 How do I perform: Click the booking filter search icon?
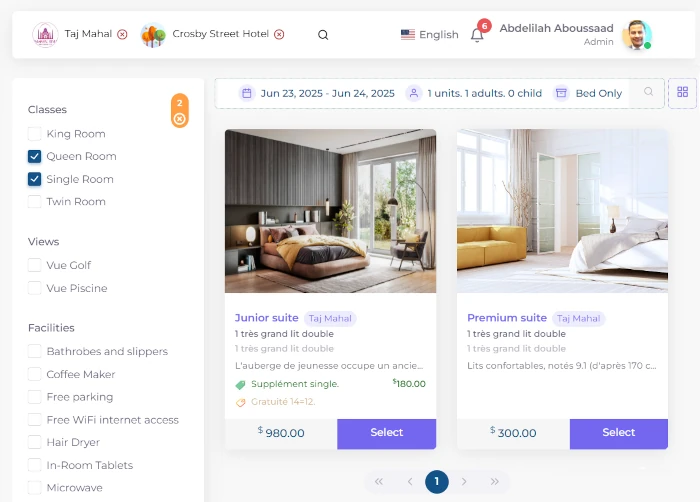(648, 92)
